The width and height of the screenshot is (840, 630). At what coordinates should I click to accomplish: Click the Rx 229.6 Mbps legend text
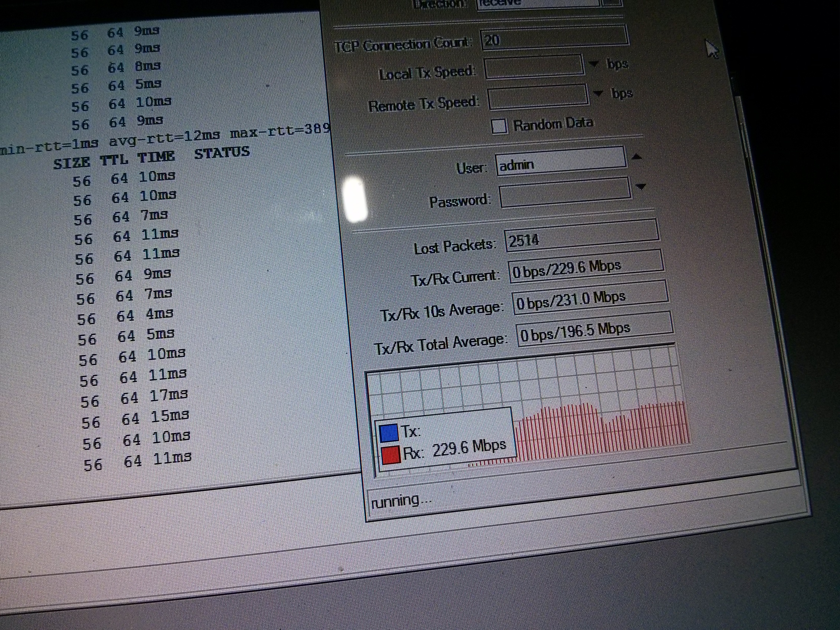click(x=455, y=449)
